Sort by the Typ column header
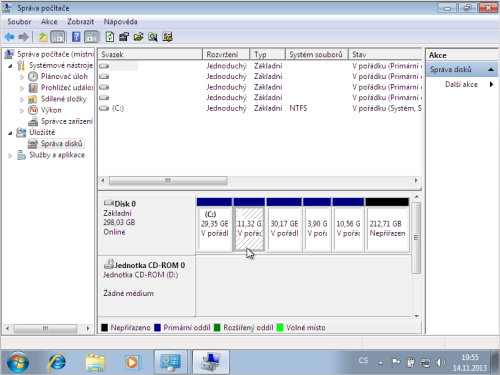 click(268, 54)
